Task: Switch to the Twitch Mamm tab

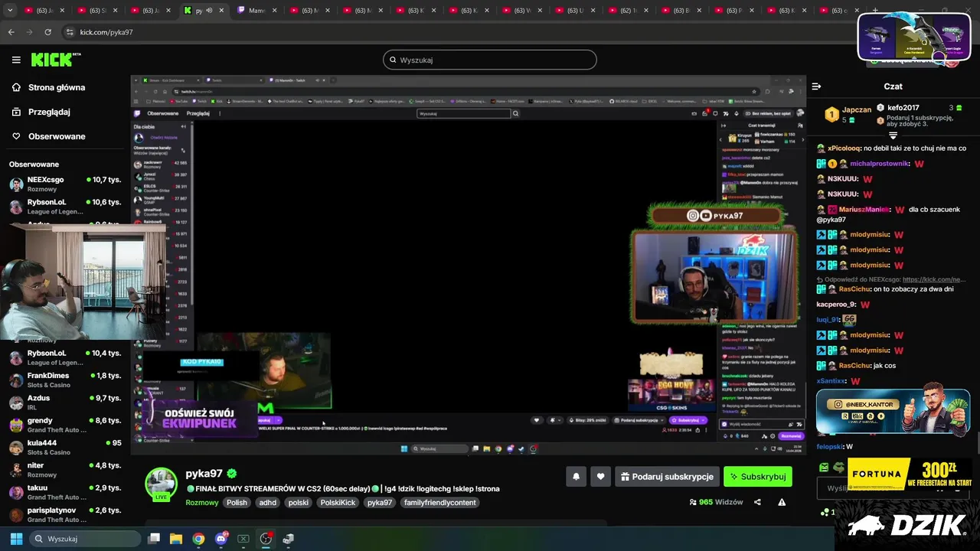Action: 256,11
